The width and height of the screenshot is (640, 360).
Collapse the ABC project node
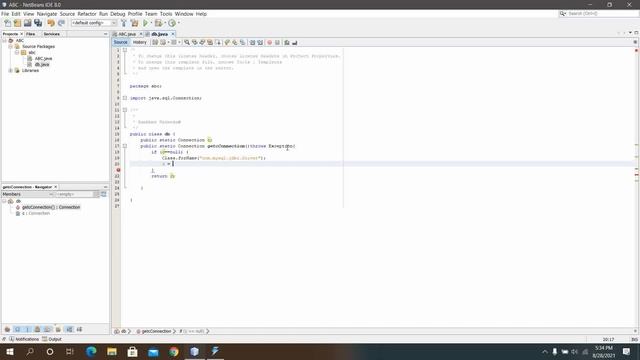[4, 40]
